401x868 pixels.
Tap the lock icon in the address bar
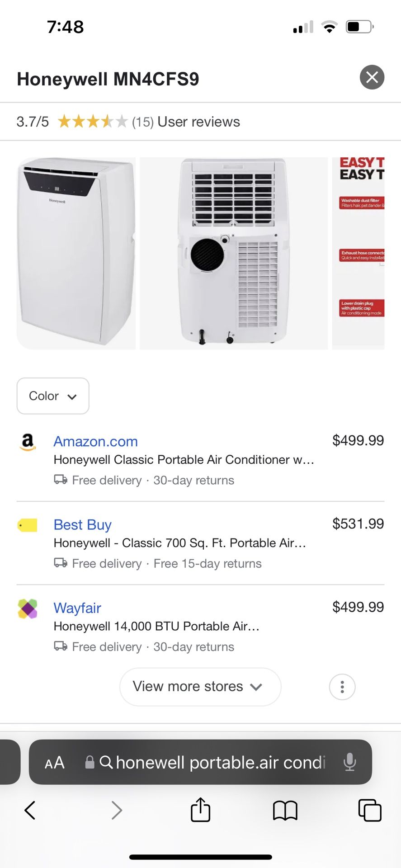pyautogui.click(x=90, y=762)
